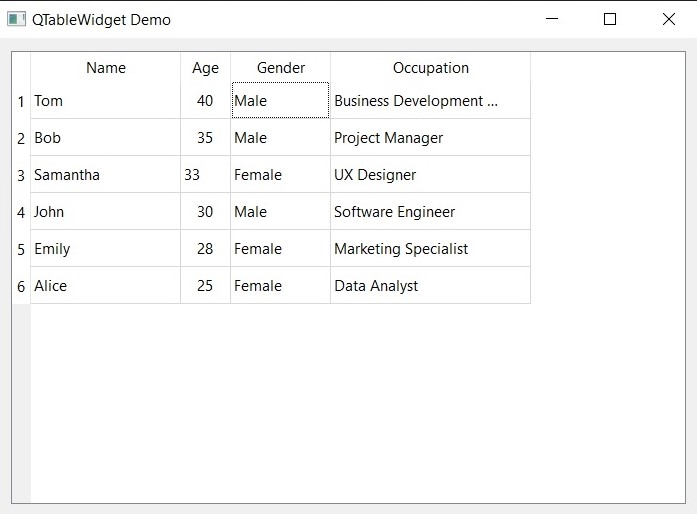The height and width of the screenshot is (514, 697).
Task: Select the age cell showing 33
Action: coord(205,174)
